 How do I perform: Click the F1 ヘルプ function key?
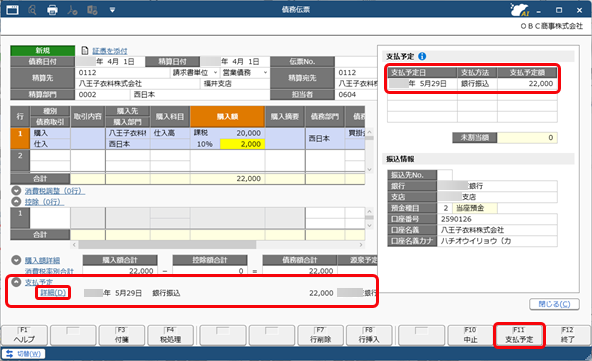[x=25, y=335]
